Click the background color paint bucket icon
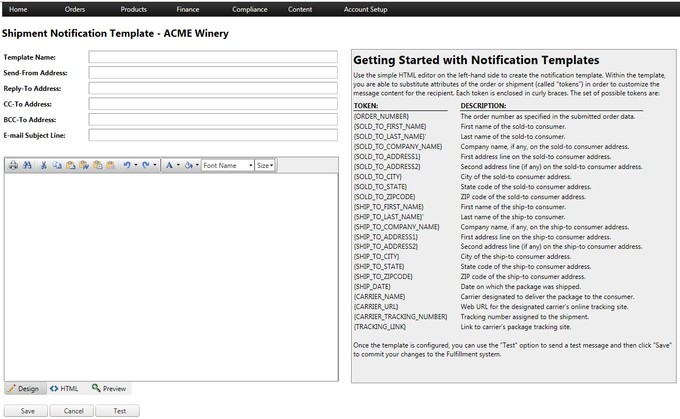This screenshot has height=419, width=680. tap(188, 165)
